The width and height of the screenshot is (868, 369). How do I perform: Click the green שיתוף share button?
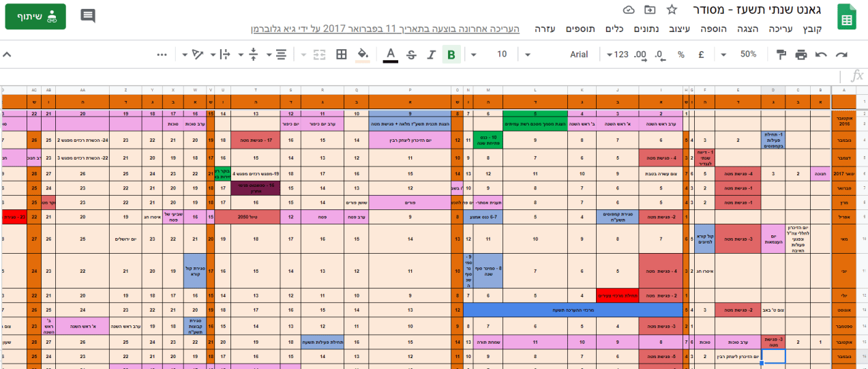[35, 16]
